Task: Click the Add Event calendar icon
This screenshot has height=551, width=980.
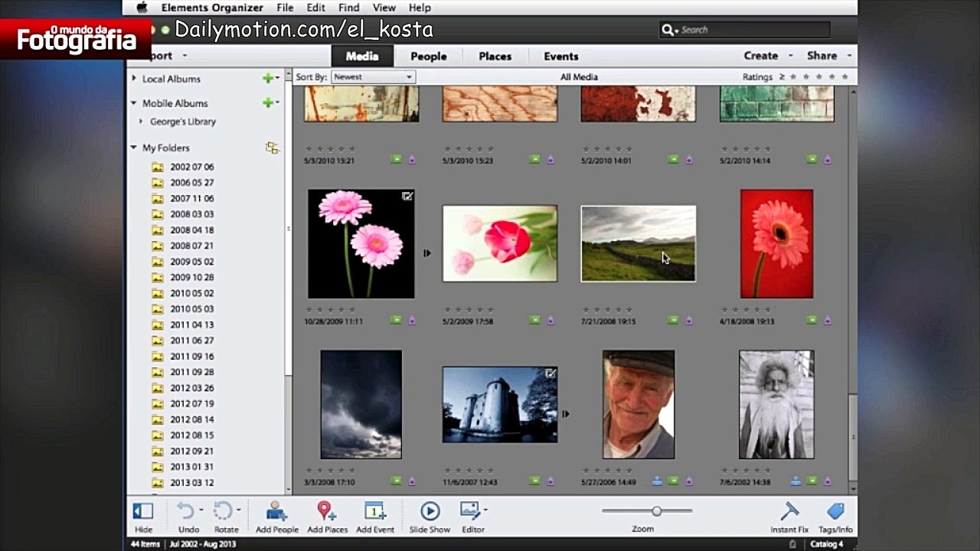Action: pos(374,511)
